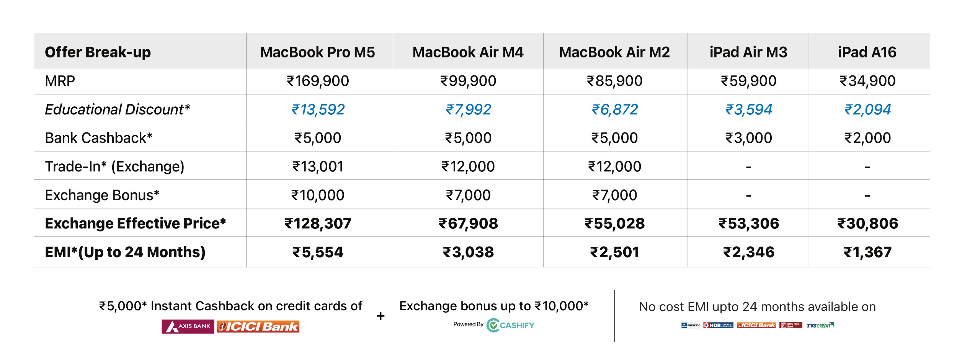Click the blue ₹13,592 educational discount value
This screenshot has width=980, height=357.
(318, 110)
